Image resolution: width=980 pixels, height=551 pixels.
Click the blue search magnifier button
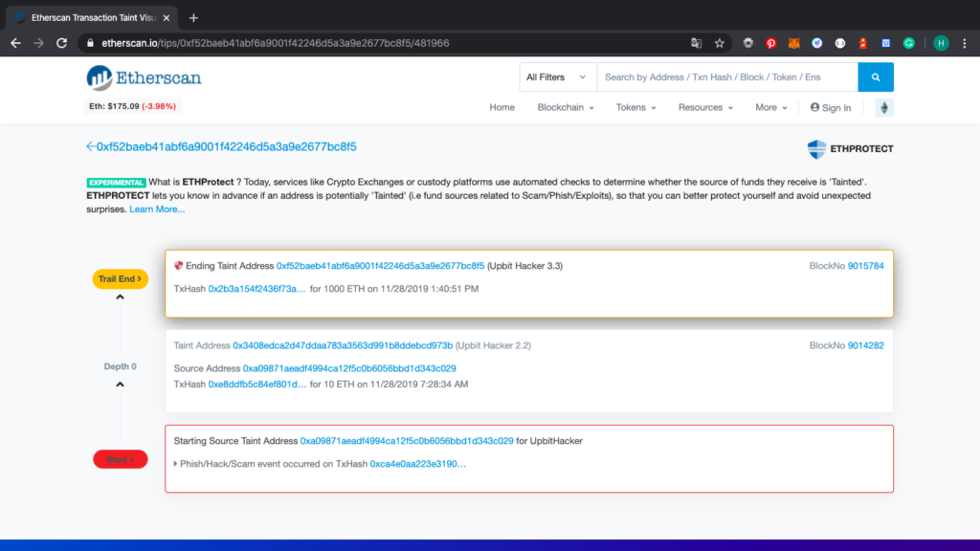[x=876, y=77]
